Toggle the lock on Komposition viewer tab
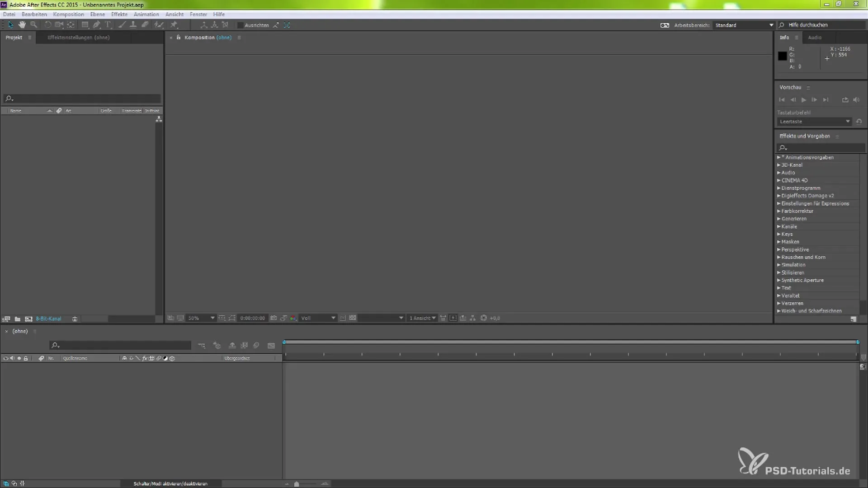Screen dimensions: 868x488 179,38
